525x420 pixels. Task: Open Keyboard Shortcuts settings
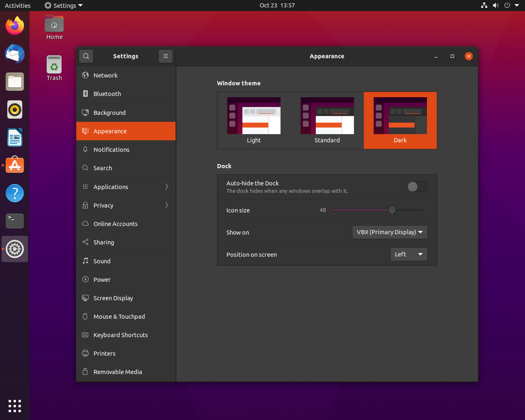pyautogui.click(x=126, y=335)
